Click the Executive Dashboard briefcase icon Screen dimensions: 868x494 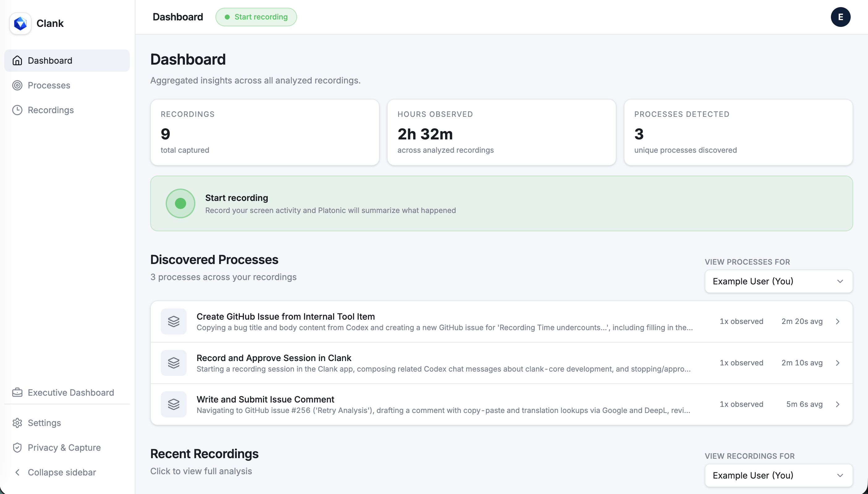(17, 393)
